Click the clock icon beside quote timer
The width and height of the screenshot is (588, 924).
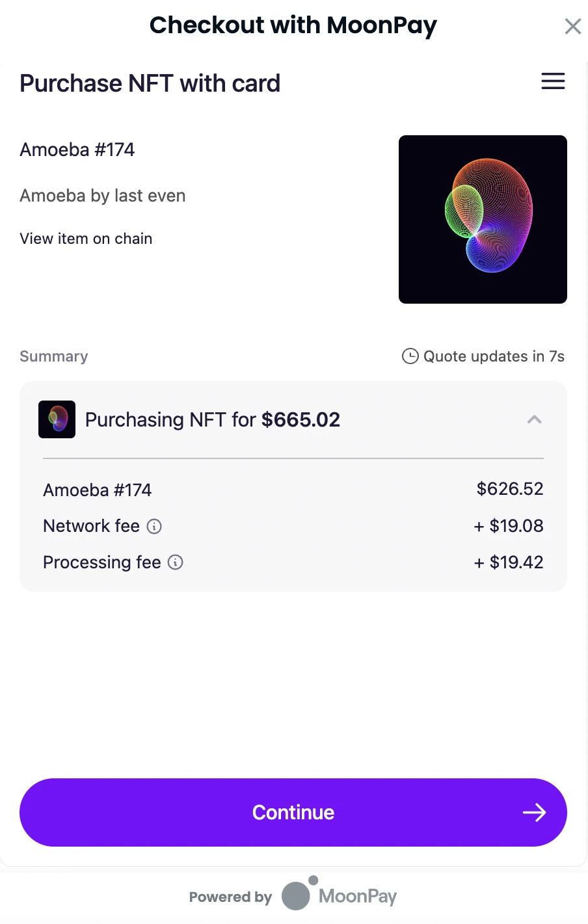click(x=410, y=356)
